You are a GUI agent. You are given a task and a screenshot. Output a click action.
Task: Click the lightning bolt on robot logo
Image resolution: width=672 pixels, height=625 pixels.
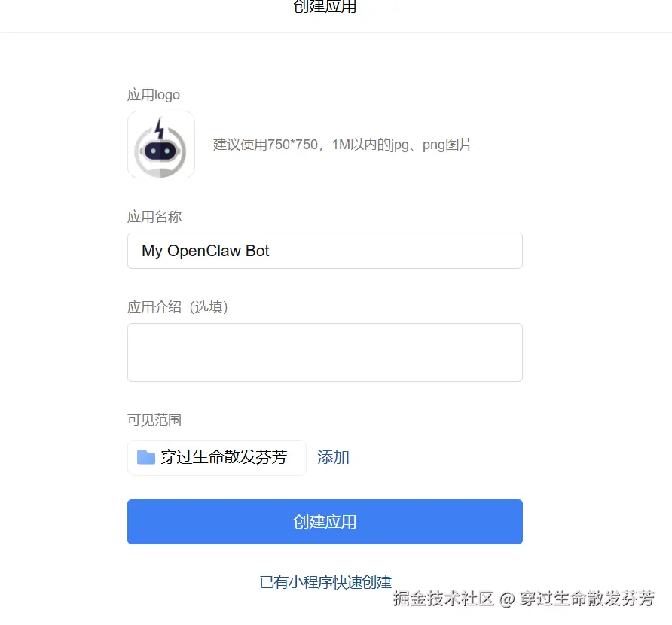(160, 128)
